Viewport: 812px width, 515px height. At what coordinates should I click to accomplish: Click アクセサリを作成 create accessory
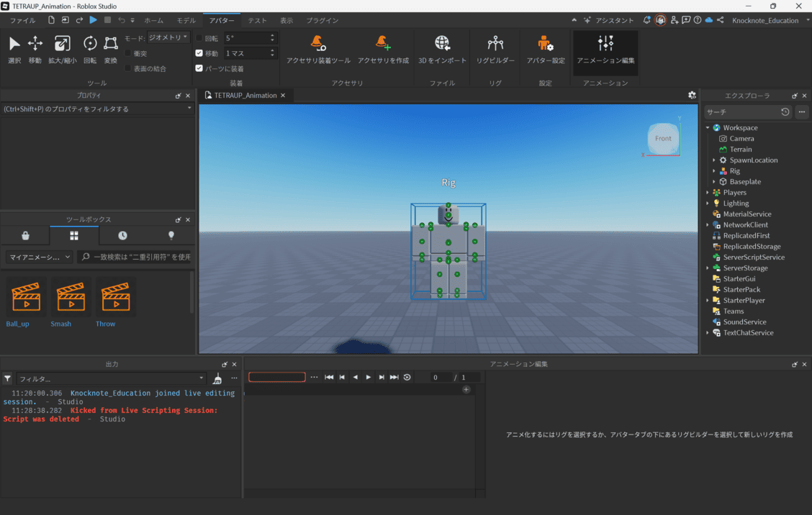point(383,50)
